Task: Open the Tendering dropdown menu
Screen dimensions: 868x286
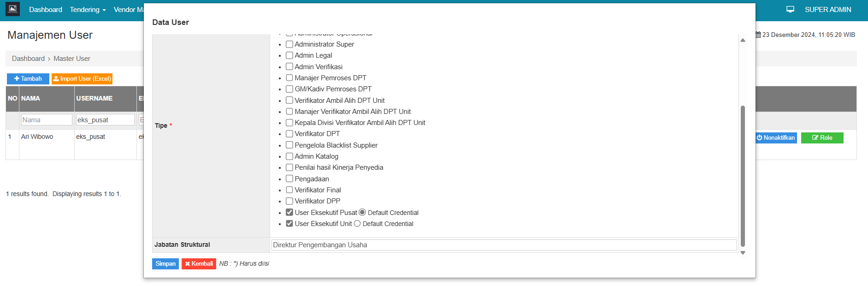Action: pos(88,10)
